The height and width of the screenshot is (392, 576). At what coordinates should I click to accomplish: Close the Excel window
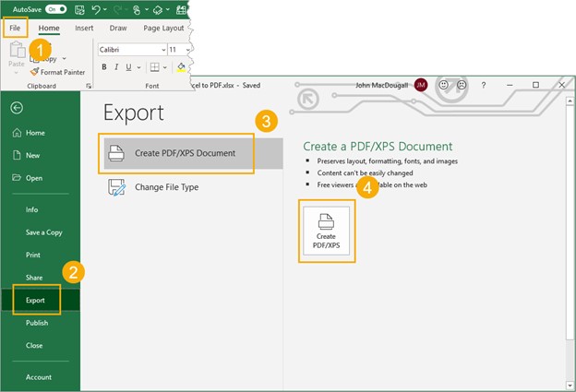click(x=561, y=85)
